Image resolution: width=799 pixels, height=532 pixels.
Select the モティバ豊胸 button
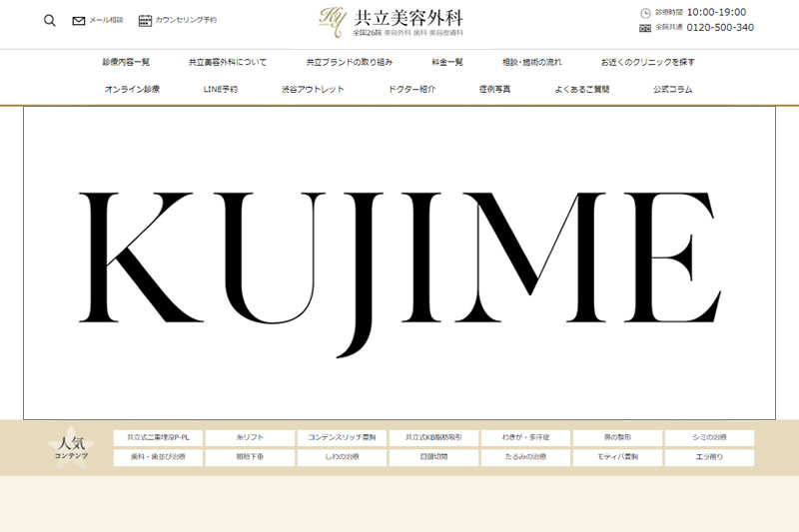click(x=617, y=457)
